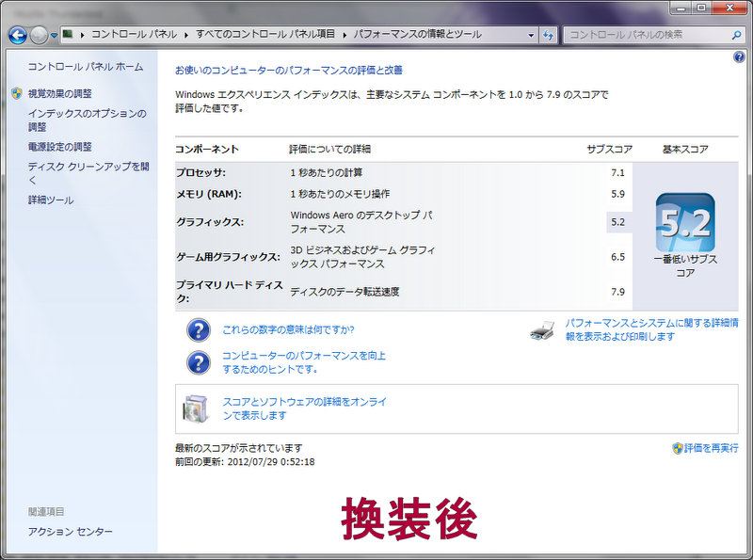This screenshot has height=560, width=753.
Task: Click the printer icon
Action: coord(543,329)
